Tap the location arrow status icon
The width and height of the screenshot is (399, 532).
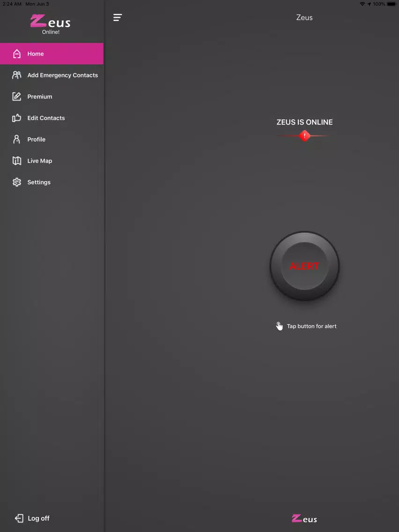tap(369, 4)
